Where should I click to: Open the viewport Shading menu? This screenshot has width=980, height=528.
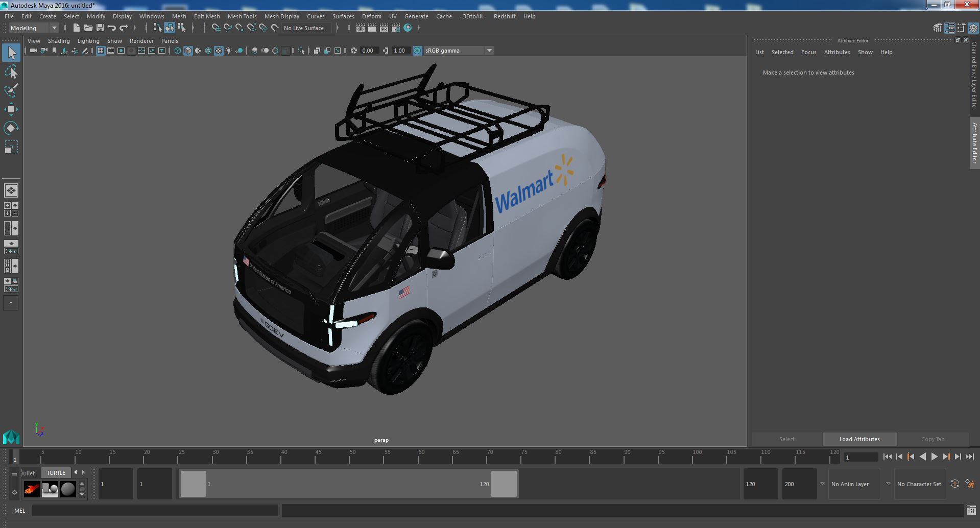(59, 41)
